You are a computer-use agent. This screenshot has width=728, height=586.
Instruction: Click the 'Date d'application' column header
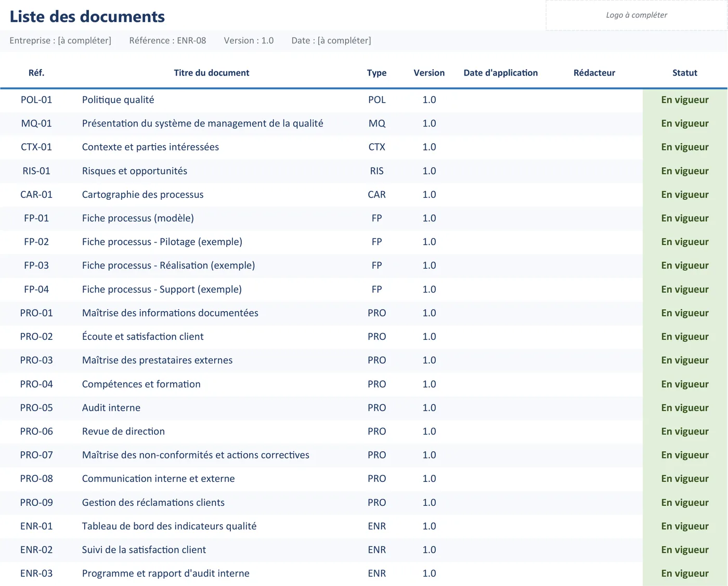pos(501,73)
